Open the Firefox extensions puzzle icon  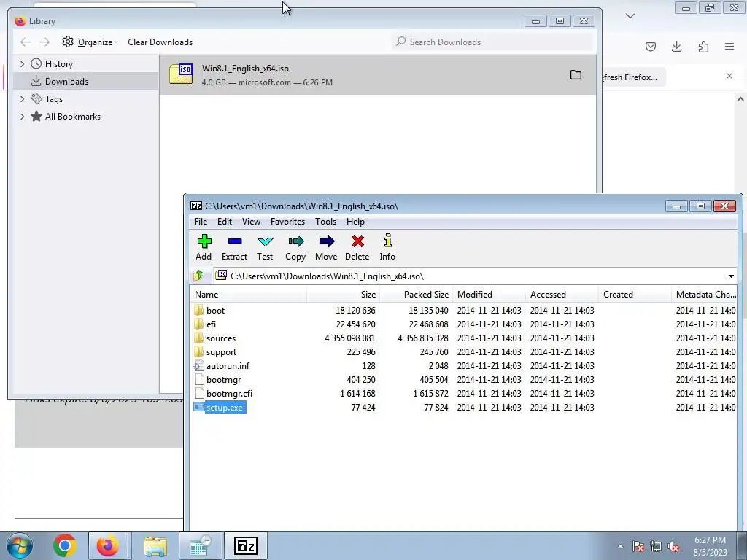coord(703,46)
